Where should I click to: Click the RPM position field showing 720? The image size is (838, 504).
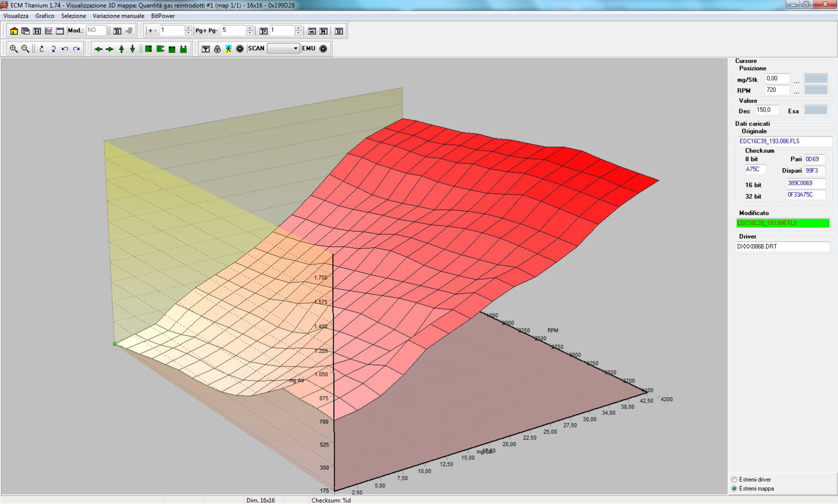tap(777, 90)
